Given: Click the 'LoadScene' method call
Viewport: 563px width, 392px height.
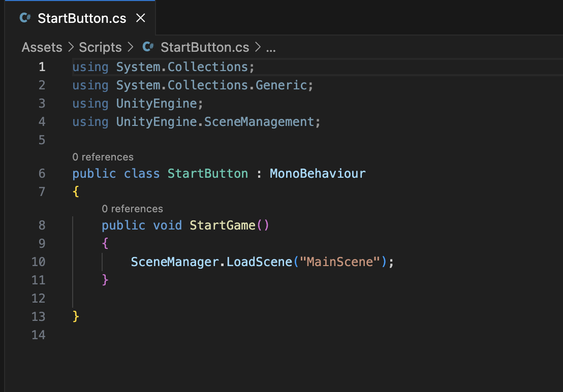Looking at the screenshot, I should click(259, 262).
